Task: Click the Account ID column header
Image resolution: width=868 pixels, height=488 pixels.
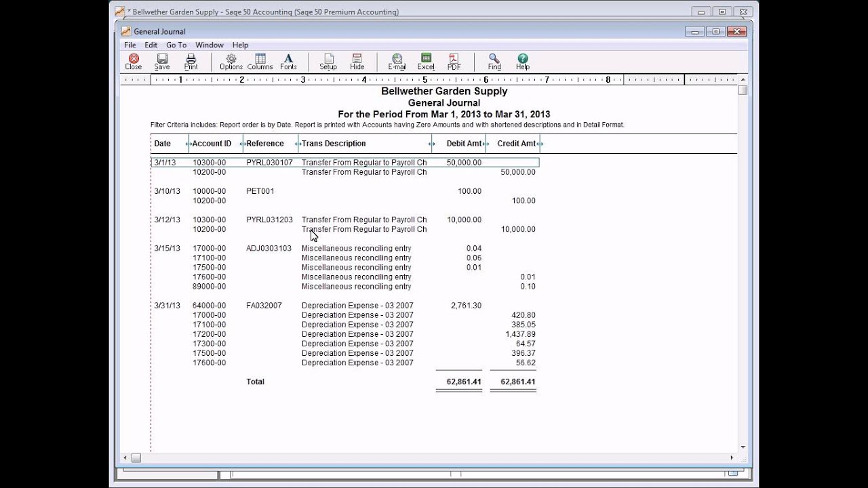Action: (212, 144)
